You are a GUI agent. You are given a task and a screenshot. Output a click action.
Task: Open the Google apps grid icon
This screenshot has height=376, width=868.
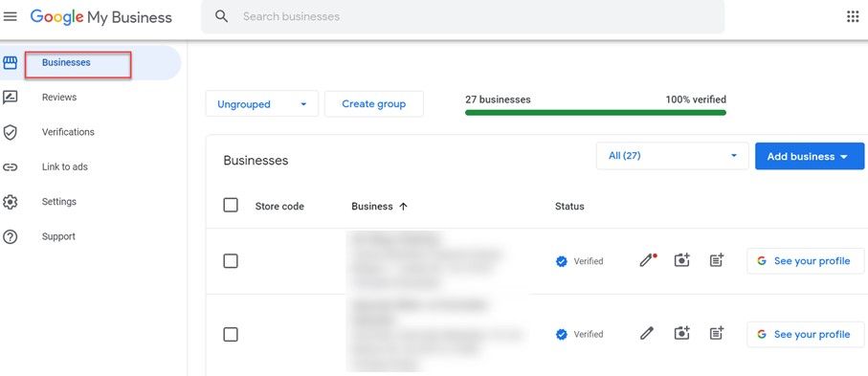coord(853,16)
